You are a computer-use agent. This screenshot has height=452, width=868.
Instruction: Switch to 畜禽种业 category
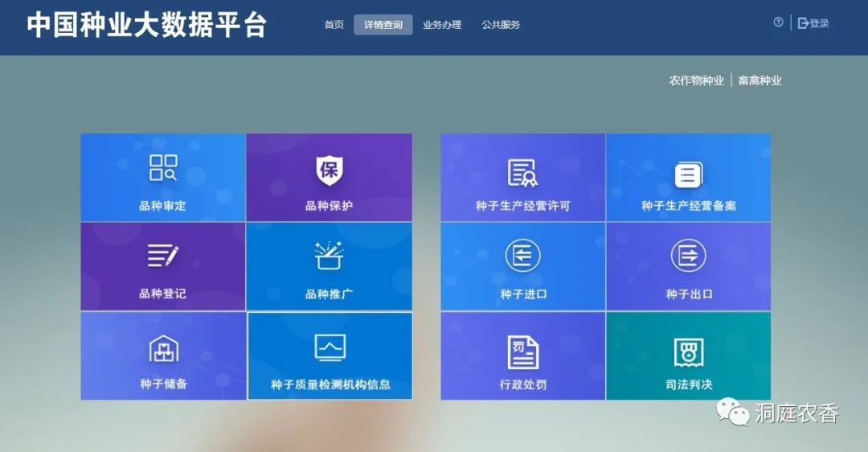(x=760, y=81)
